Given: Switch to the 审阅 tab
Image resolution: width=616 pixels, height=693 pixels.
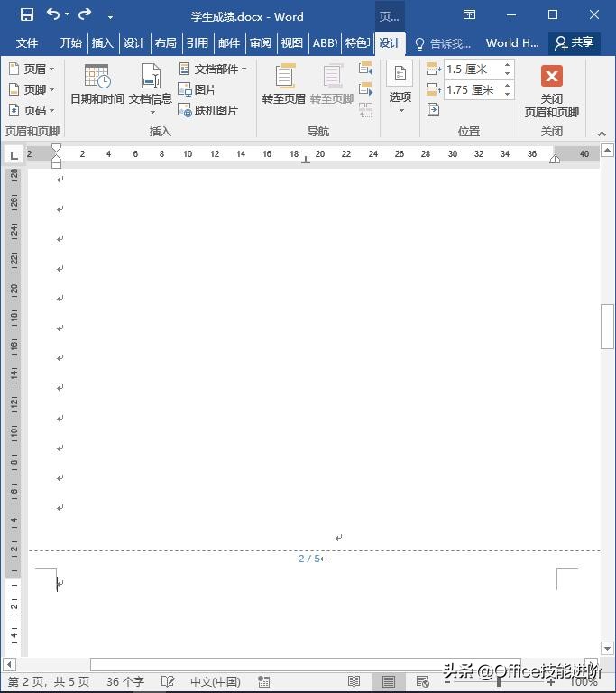Looking at the screenshot, I should click(x=261, y=43).
